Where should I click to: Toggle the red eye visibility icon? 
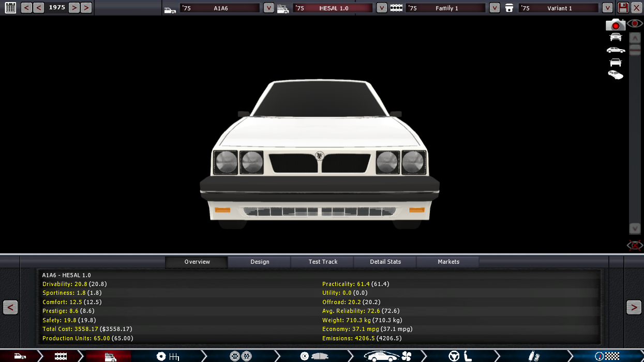(x=635, y=24)
